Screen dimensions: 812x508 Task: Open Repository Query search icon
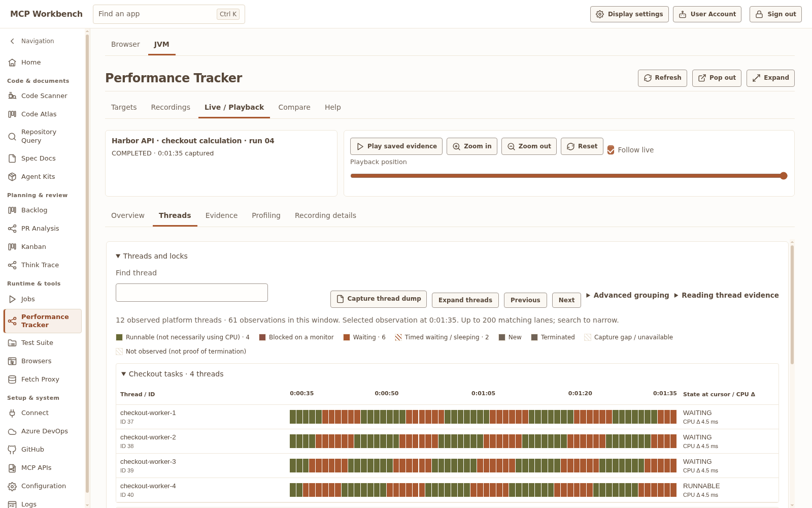pyautogui.click(x=12, y=136)
